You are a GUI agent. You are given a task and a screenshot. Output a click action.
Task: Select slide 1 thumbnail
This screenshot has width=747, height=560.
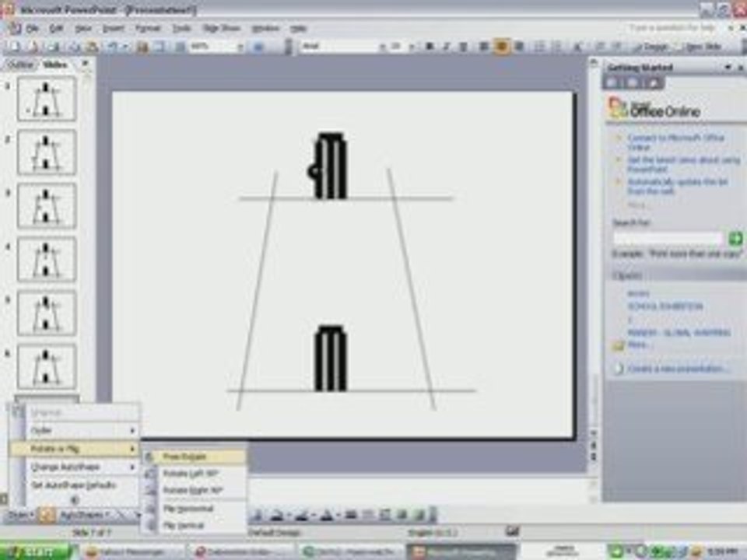[x=46, y=99]
